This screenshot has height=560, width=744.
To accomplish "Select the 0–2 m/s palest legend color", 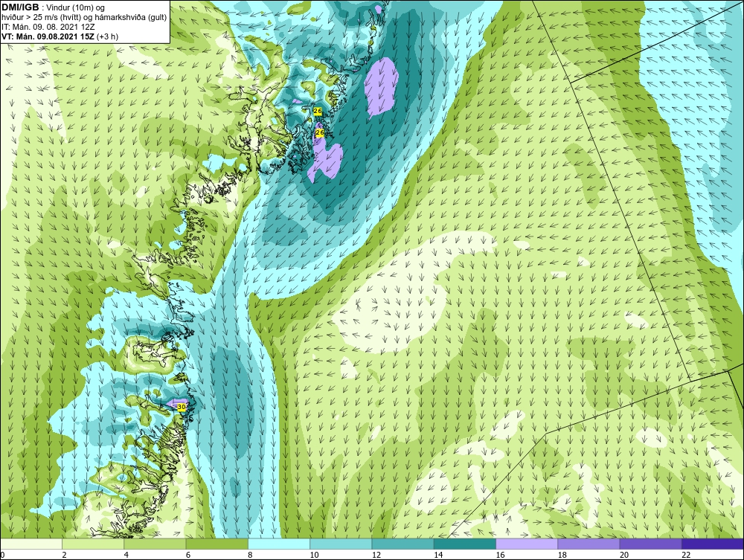I will pyautogui.click(x=31, y=544).
